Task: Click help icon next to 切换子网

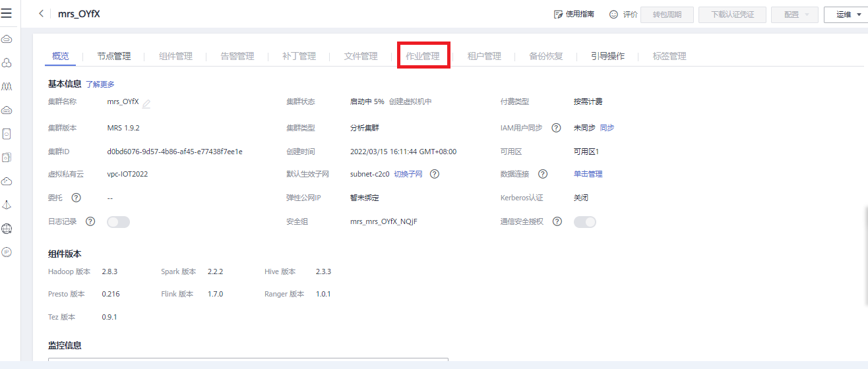Action: (435, 174)
